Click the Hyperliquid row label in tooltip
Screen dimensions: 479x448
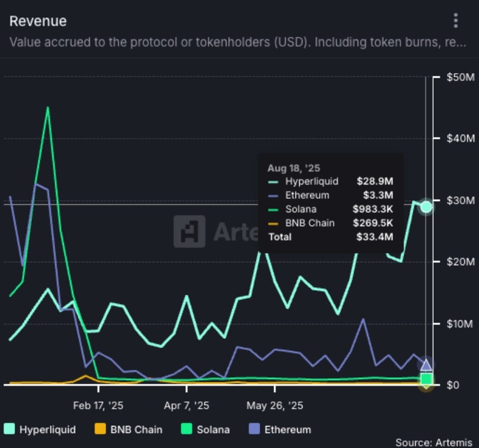pos(312,181)
